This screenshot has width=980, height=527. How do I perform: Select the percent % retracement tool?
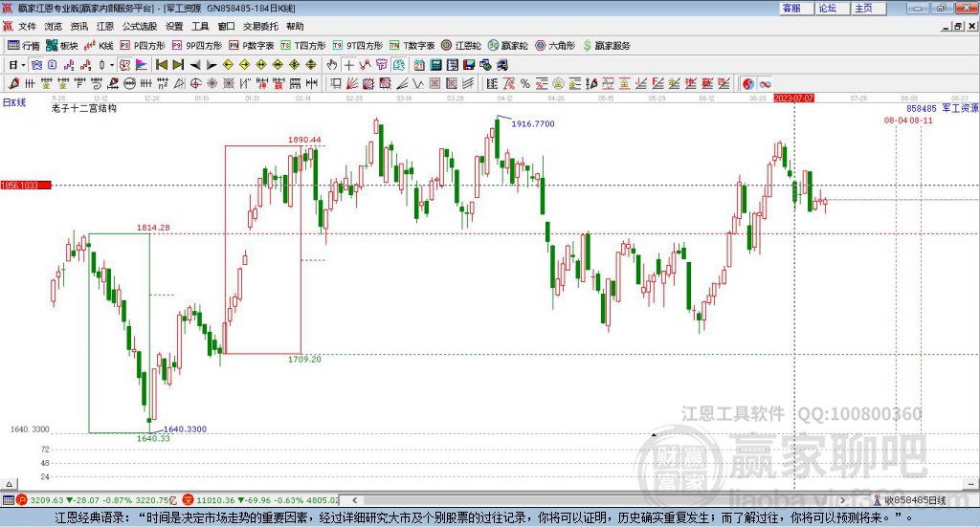click(x=525, y=83)
